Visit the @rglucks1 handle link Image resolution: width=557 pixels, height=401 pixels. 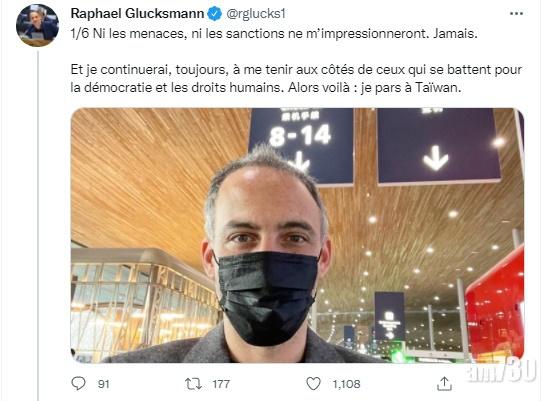tap(256, 13)
